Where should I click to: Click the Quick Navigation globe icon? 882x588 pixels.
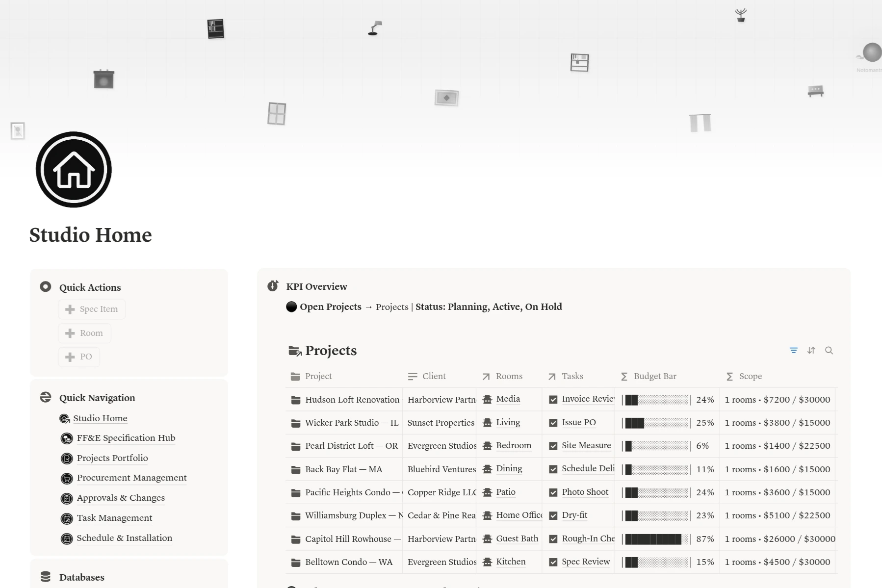click(x=46, y=397)
